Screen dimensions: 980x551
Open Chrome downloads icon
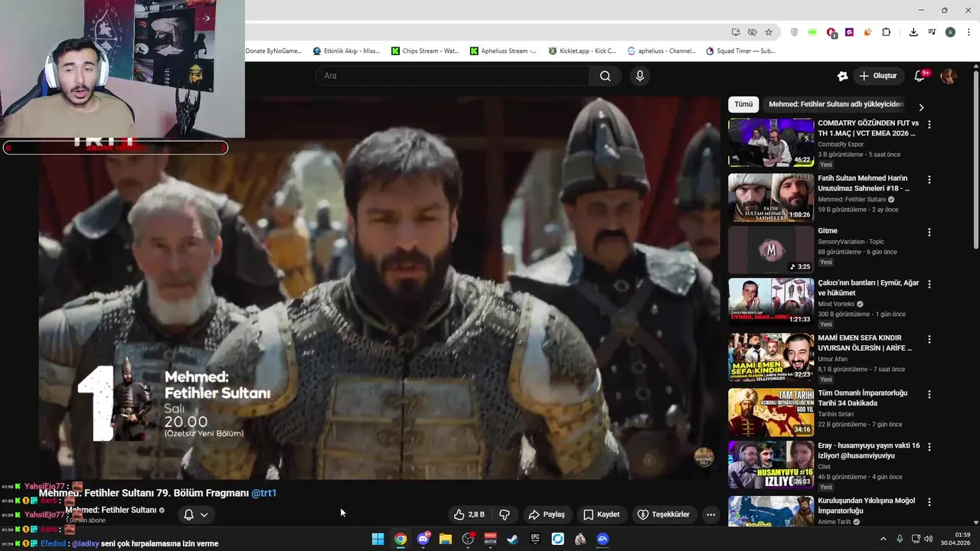pyautogui.click(x=913, y=32)
